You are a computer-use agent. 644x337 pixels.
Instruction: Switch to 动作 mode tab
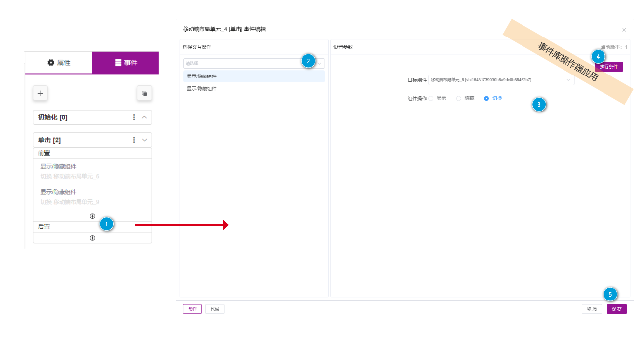click(192, 309)
